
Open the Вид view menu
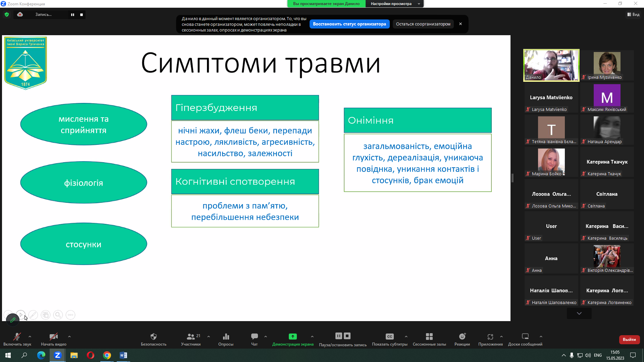coord(633,14)
